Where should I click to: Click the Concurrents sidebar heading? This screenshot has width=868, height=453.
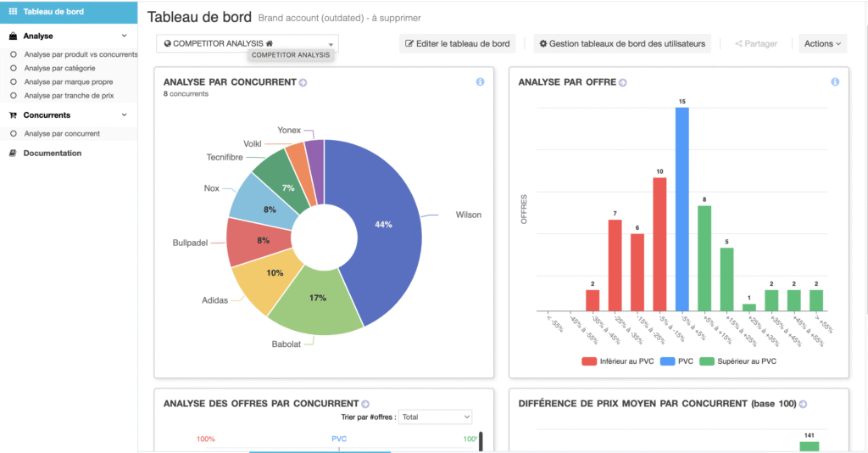[47, 115]
